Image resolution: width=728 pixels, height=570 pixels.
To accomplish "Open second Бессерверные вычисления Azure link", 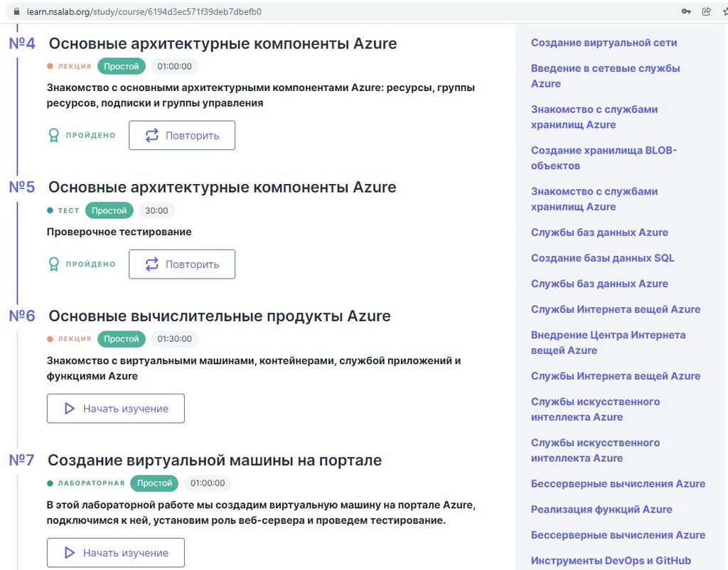I will tap(618, 534).
